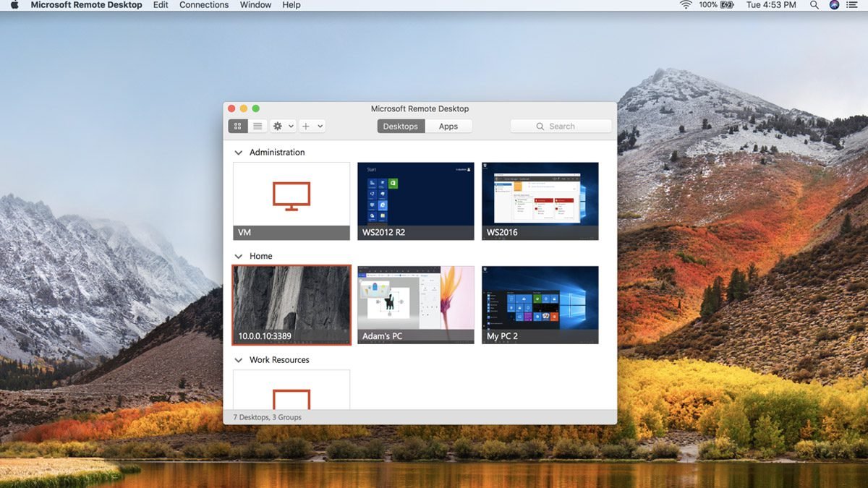Minimize the Microsoft Remote Desktop window

click(244, 108)
